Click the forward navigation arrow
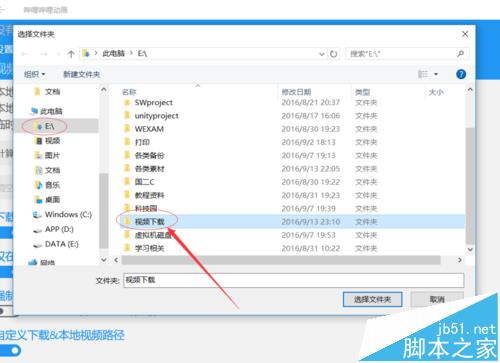Viewport: 500px width, 363px height. point(44,54)
